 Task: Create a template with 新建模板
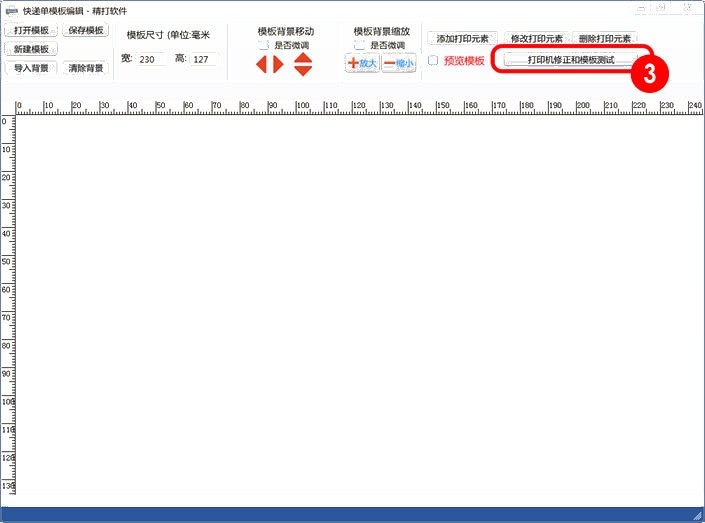tap(32, 49)
